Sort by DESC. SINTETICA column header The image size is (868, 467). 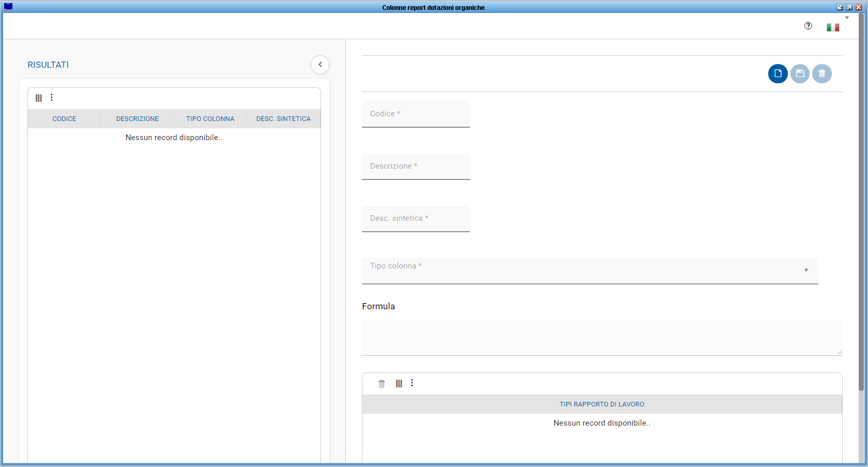click(x=283, y=119)
